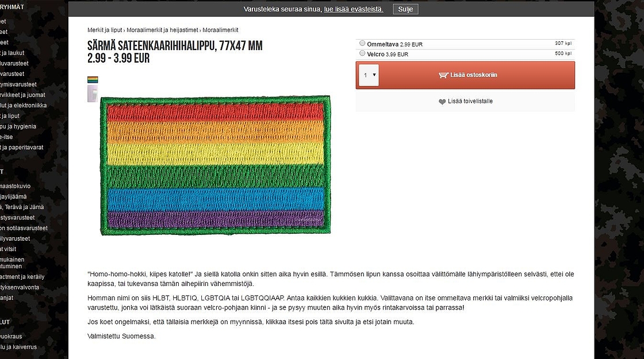Close cookie notice with Sulje button
The height and width of the screenshot is (359, 644).
coord(405,9)
